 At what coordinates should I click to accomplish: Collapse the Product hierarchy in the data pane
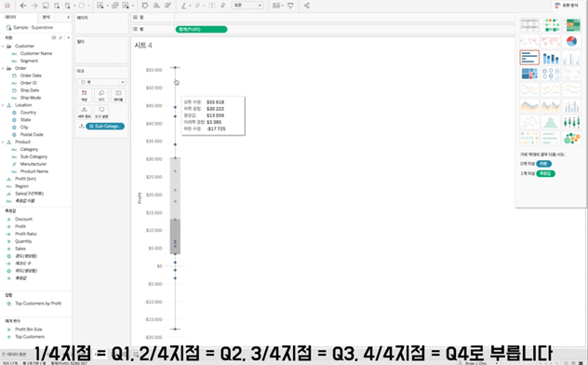(x=3, y=142)
